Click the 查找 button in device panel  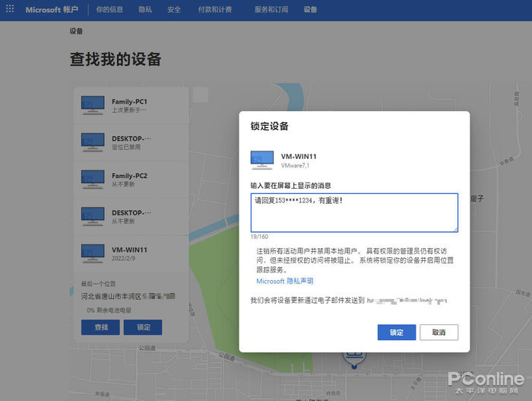100,327
